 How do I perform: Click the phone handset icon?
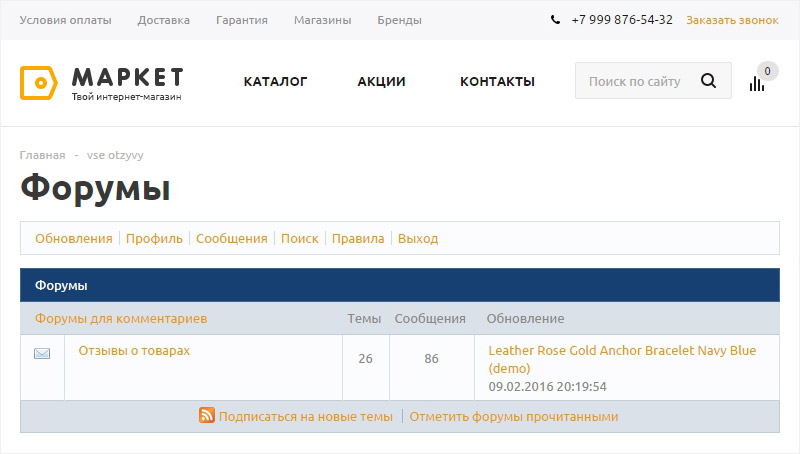coord(555,20)
